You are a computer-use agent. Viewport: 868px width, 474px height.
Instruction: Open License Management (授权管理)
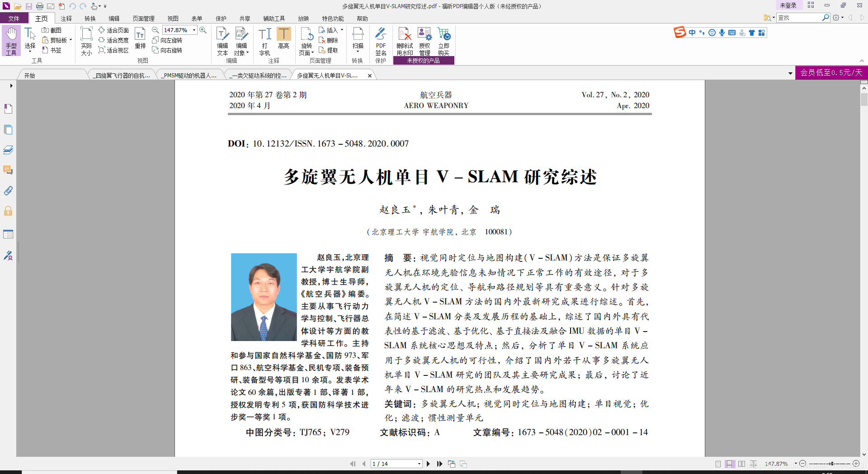click(425, 41)
